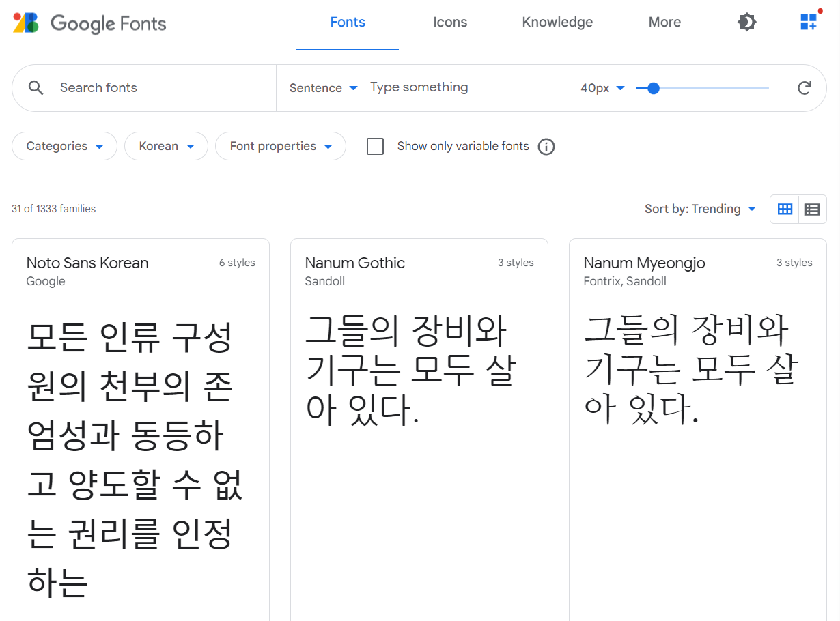
Task: Switch to grid view
Action: pos(785,210)
